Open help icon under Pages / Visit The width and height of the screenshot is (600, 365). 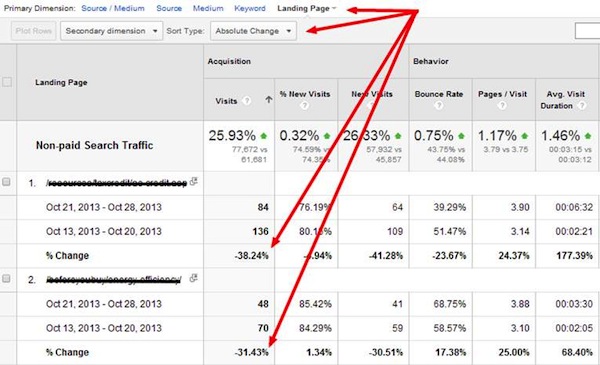click(502, 105)
